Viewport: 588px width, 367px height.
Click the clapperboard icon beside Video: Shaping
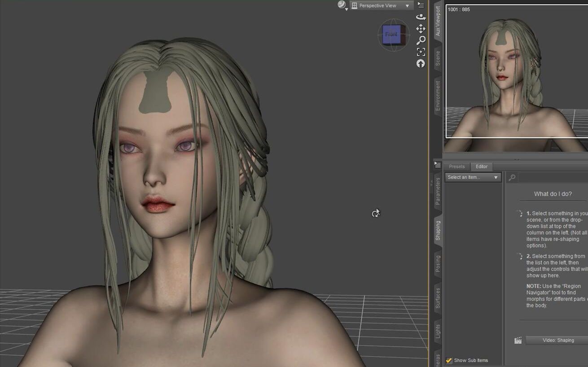tap(518, 340)
